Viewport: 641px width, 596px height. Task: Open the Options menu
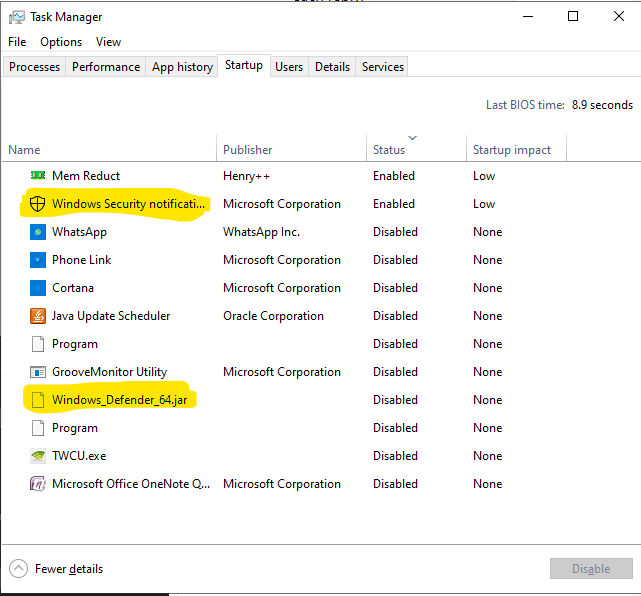tap(61, 42)
